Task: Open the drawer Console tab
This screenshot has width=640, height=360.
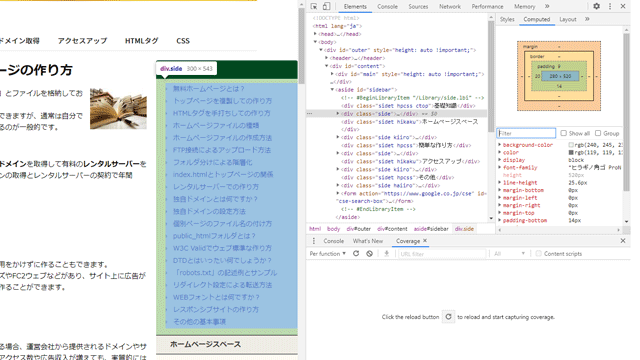Action: click(x=333, y=241)
